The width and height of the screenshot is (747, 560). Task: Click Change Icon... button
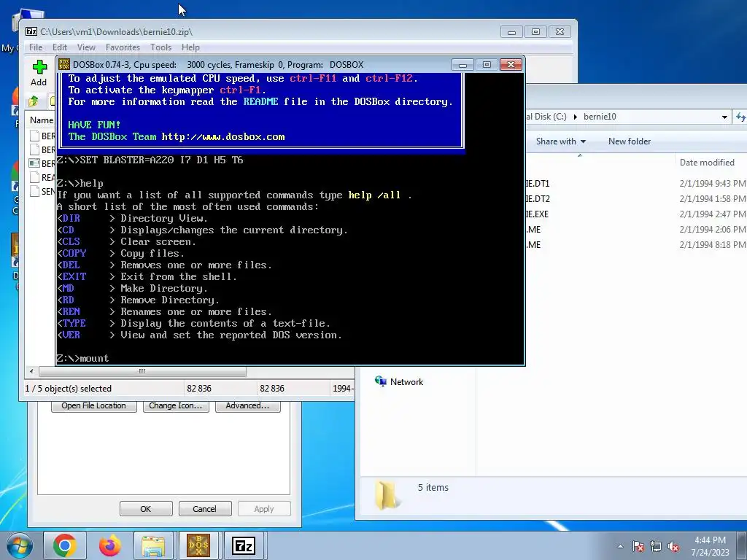coord(176,405)
